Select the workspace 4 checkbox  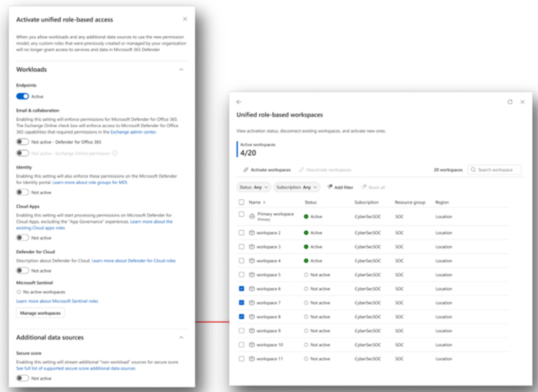[242, 261]
